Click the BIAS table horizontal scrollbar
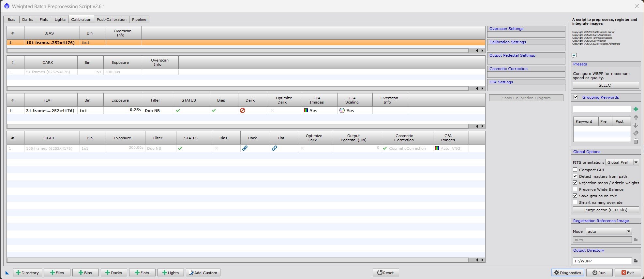 (238, 50)
